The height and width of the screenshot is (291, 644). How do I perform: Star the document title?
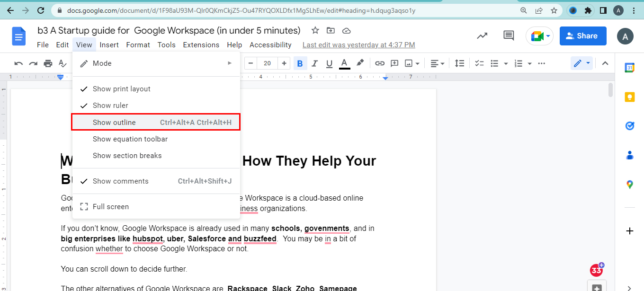pos(315,30)
